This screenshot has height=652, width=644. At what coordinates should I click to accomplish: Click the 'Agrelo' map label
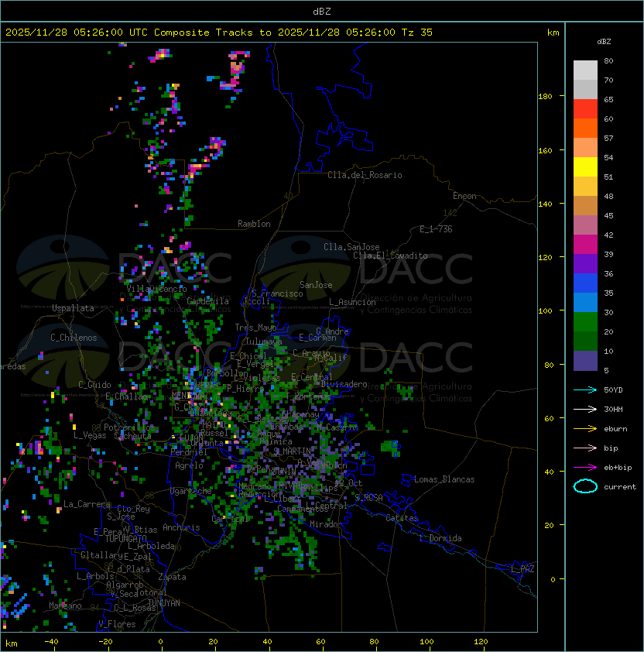coord(189,465)
